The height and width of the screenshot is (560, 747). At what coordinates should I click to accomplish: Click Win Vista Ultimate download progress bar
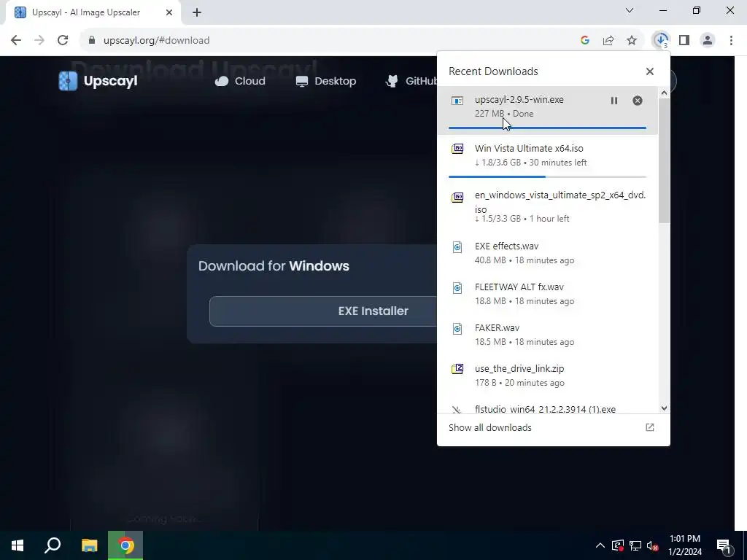point(547,176)
